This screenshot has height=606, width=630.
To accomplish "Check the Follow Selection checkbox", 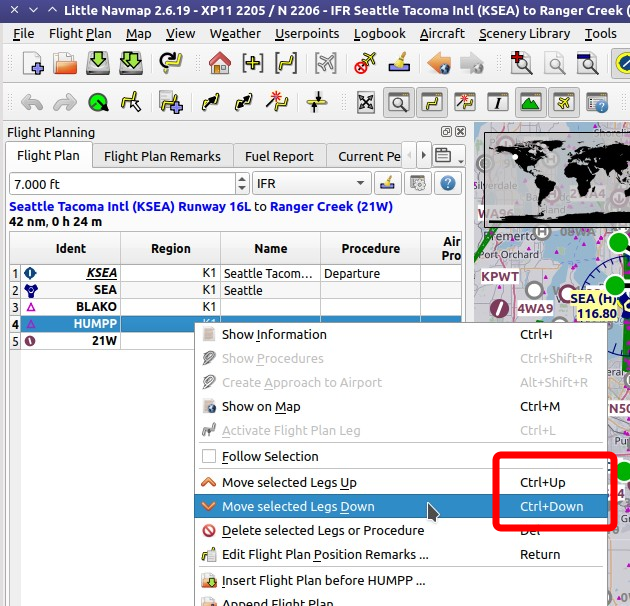I will (x=209, y=457).
